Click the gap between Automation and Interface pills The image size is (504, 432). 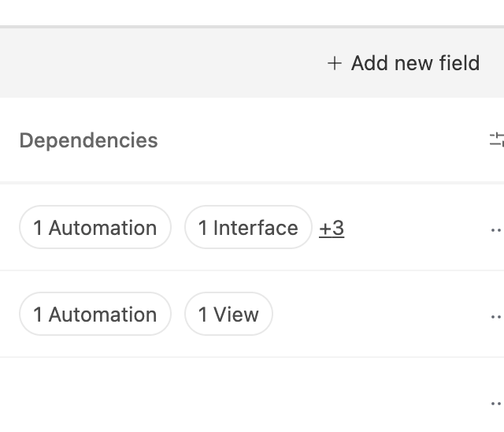coord(178,227)
